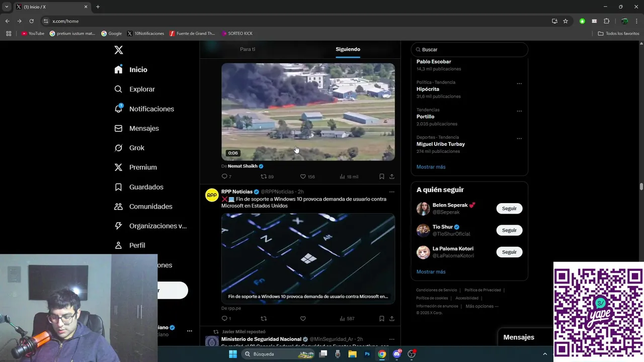The height and width of the screenshot is (362, 644).
Task: Open more options on Ministerio de Seguridad post
Action: pos(392,339)
